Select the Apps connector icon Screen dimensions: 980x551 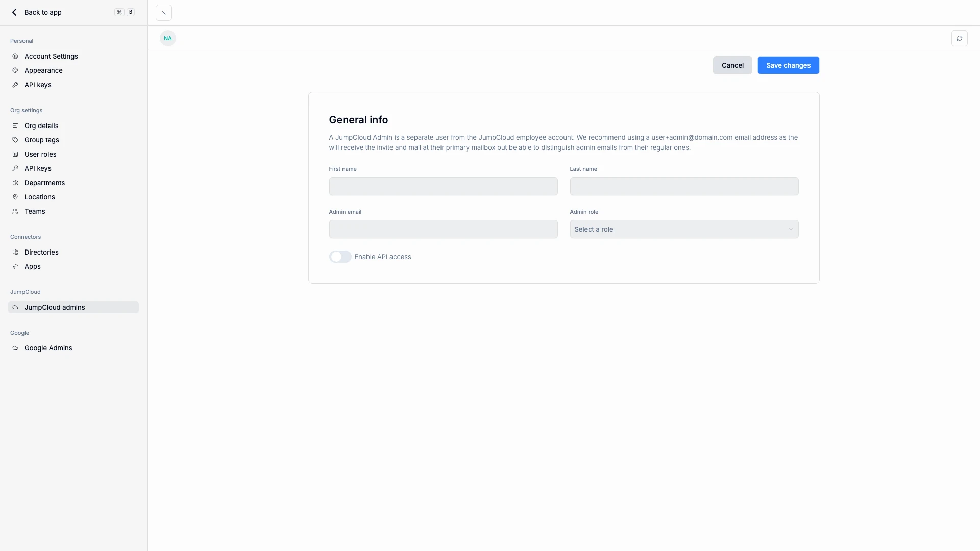(15, 266)
